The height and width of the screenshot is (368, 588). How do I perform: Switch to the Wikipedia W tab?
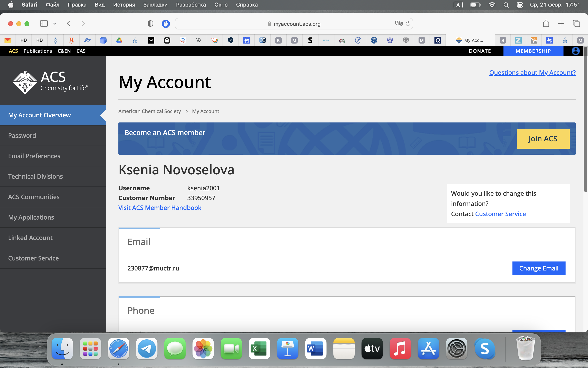199,40
